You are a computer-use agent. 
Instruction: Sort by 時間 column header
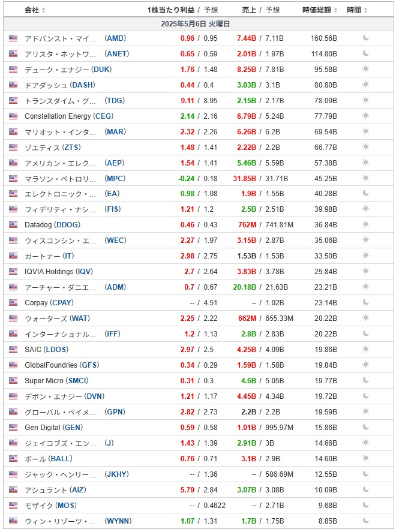pos(357,10)
